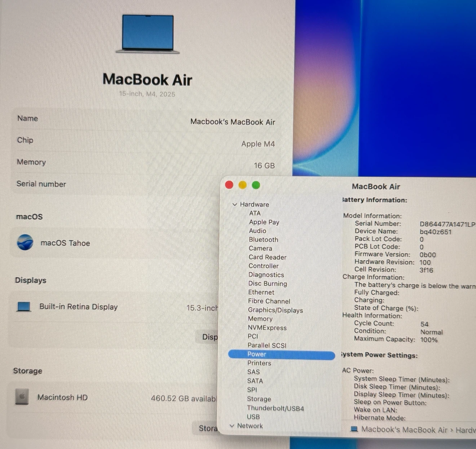Click the 16 GB memory value
476x449 pixels.
[x=264, y=166]
